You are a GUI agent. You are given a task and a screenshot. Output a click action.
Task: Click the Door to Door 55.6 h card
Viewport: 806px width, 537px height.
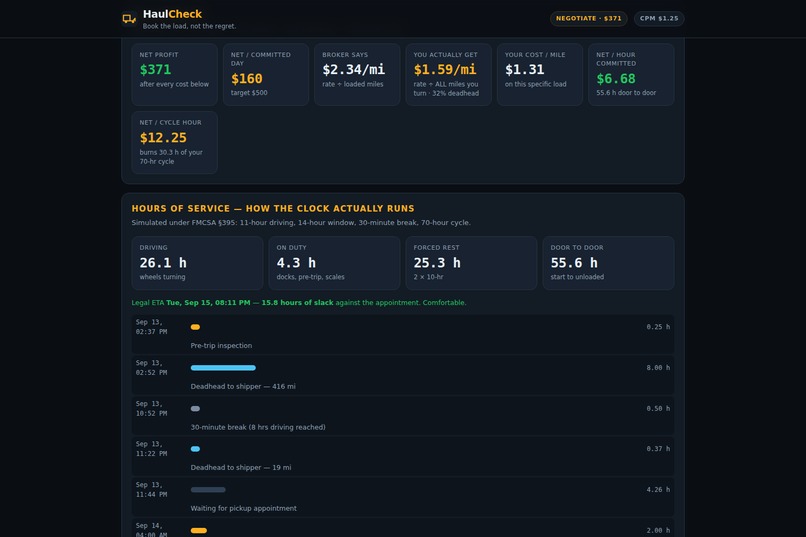coord(608,263)
